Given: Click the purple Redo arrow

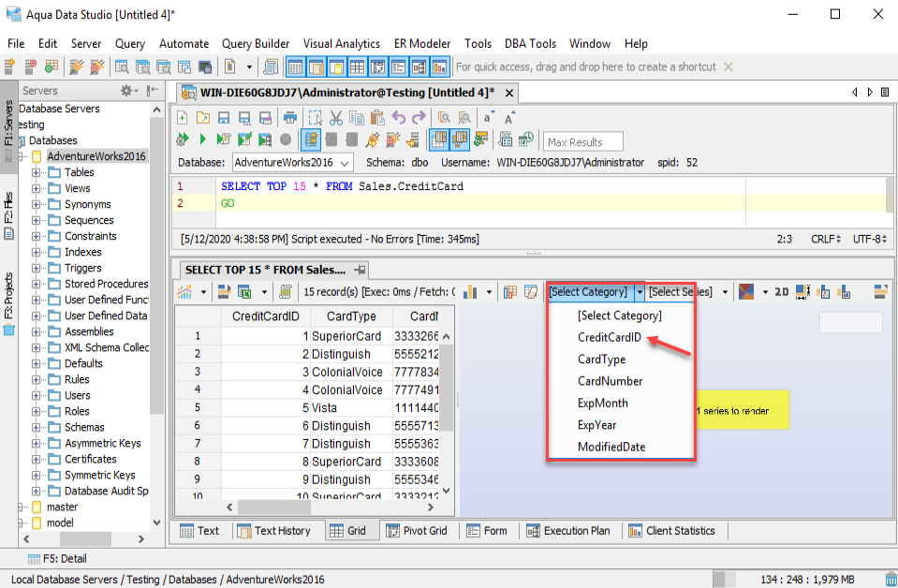Looking at the screenshot, I should (419, 118).
